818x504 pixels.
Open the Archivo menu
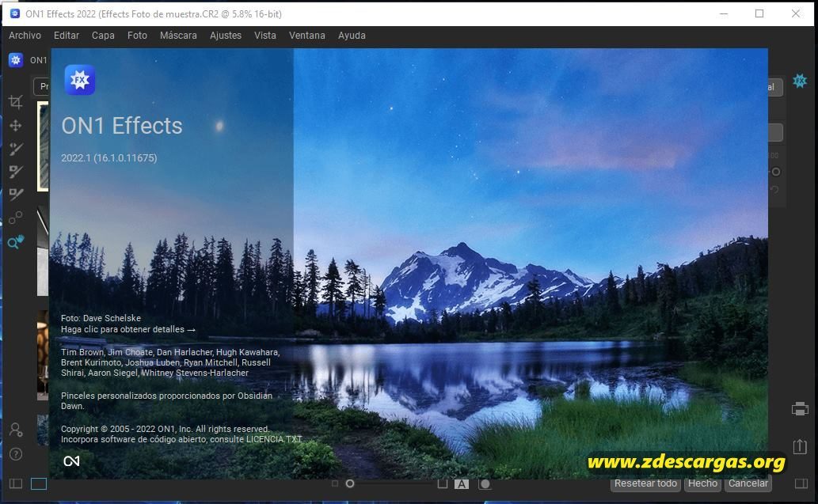(x=25, y=36)
